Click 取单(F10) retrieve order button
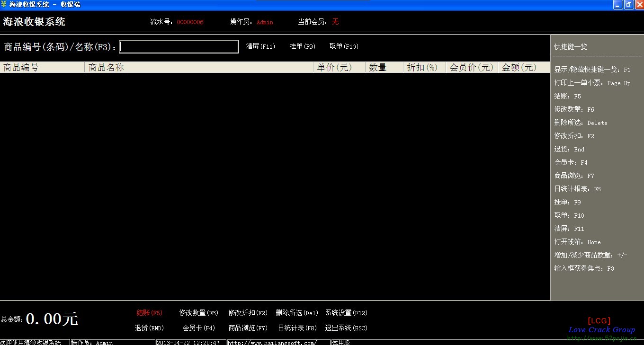 pyautogui.click(x=344, y=46)
